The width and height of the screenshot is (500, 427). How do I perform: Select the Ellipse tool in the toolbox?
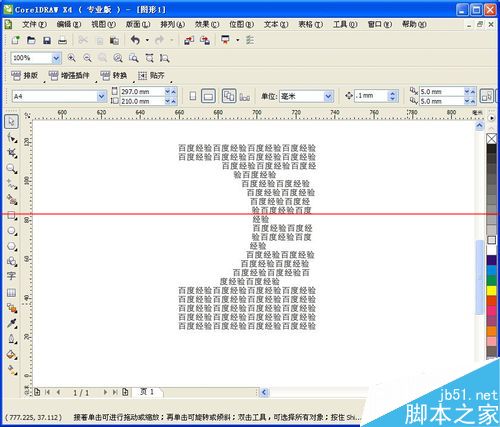[x=12, y=231]
